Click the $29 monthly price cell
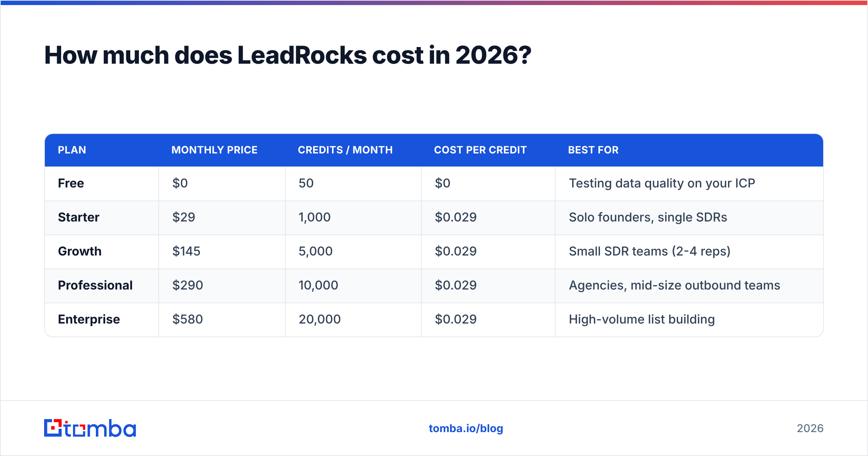 click(222, 218)
